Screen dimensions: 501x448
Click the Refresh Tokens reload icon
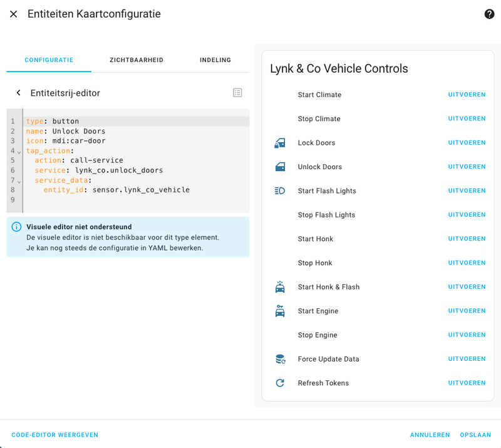click(x=280, y=383)
